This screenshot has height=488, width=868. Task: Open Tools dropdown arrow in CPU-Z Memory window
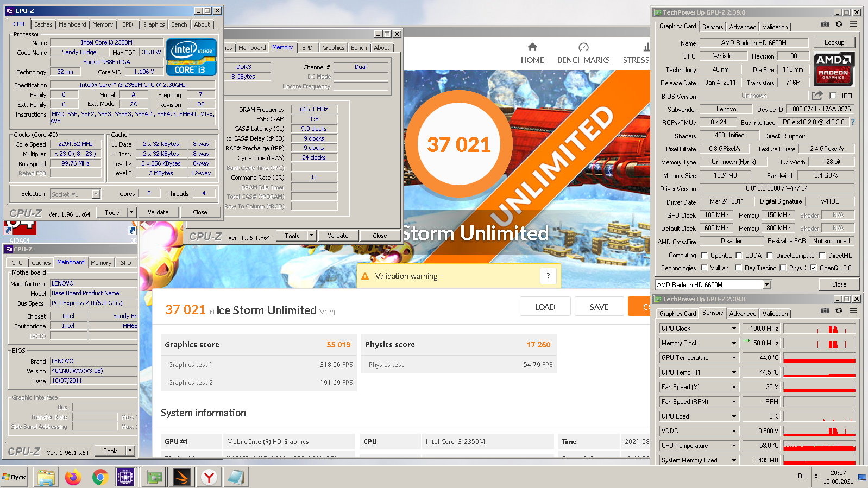(x=311, y=236)
